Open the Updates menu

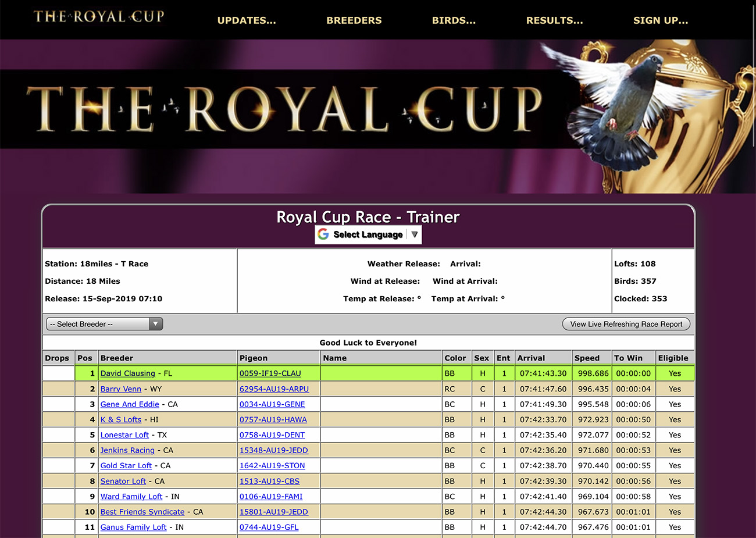pos(247,20)
